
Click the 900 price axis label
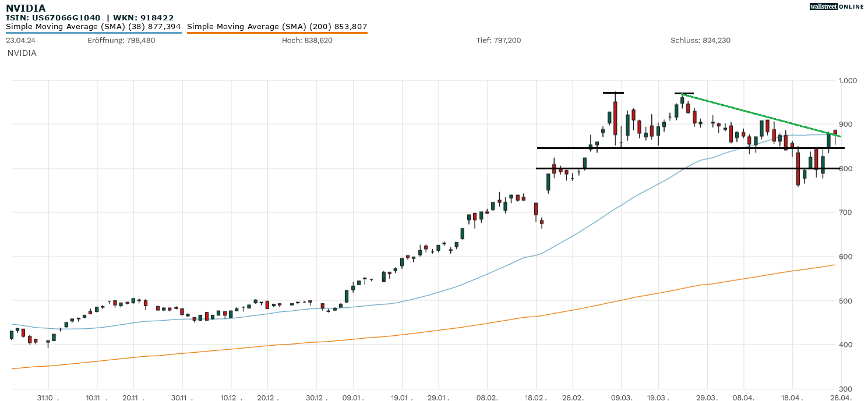point(844,125)
